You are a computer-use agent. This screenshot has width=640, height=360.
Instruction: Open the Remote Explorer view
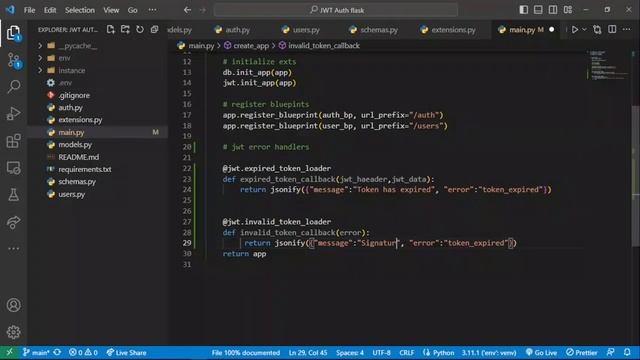[x=13, y=168]
